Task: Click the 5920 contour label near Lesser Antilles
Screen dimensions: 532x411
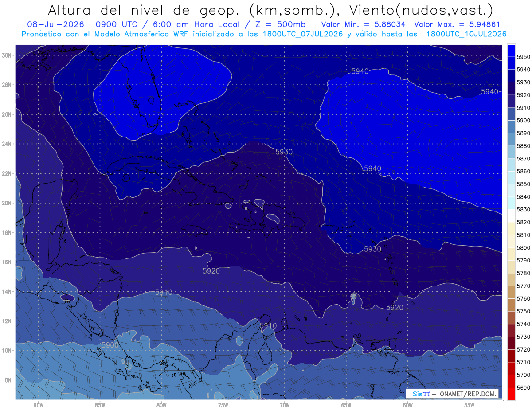Action: (x=395, y=307)
